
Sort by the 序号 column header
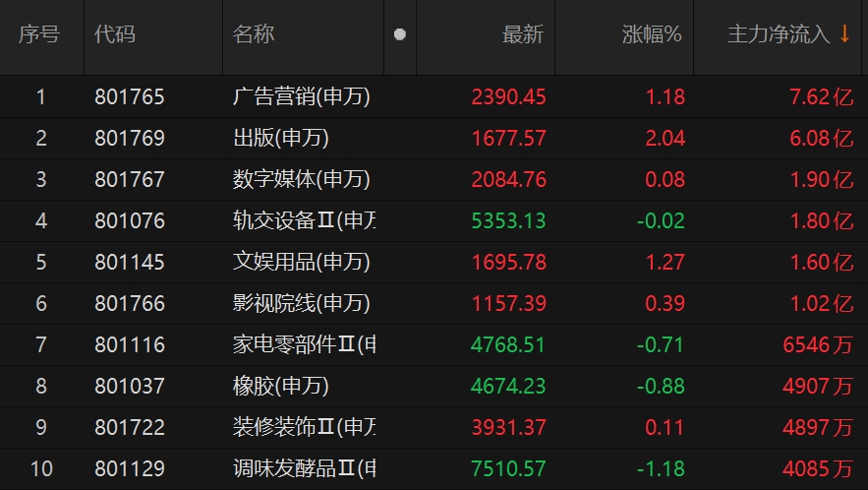(x=38, y=34)
